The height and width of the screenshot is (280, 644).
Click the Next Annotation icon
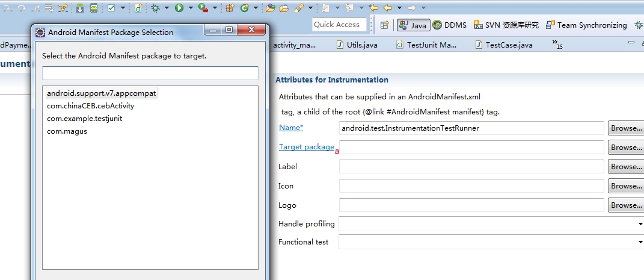point(326,7)
